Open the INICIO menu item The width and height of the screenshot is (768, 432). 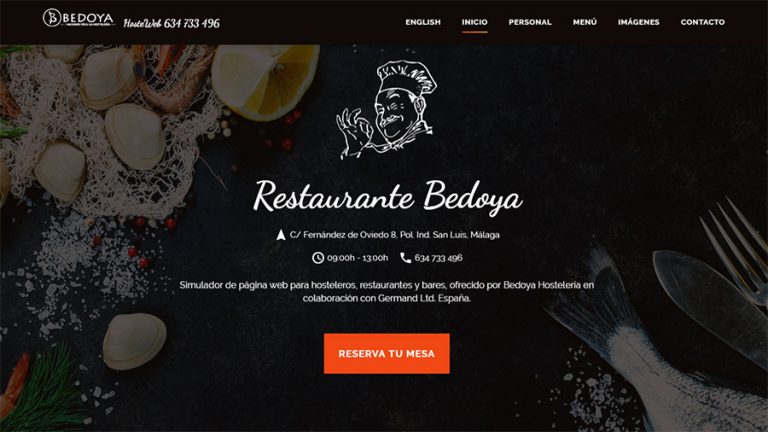[475, 22]
